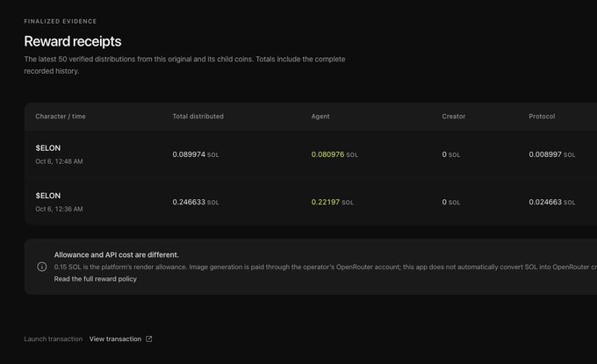This screenshot has height=364, width=597.
Task: Click the 0.089974 SOL total distributed value
Action: click(x=196, y=154)
